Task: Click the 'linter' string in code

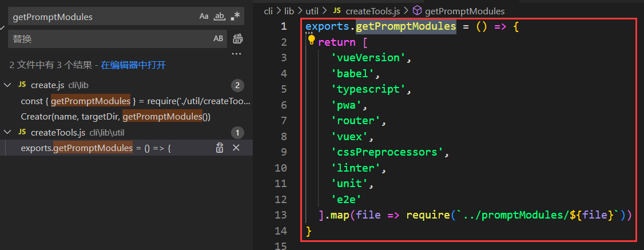Action: click(356, 168)
